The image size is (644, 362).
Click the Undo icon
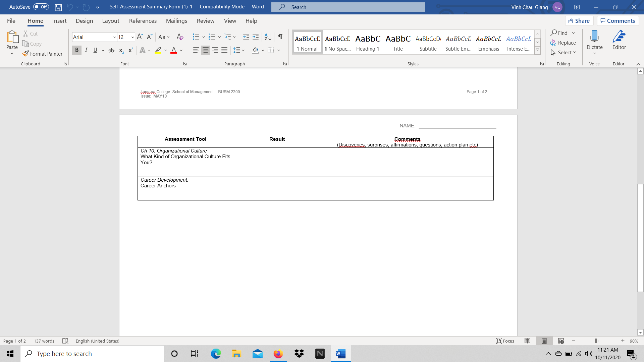(70, 7)
